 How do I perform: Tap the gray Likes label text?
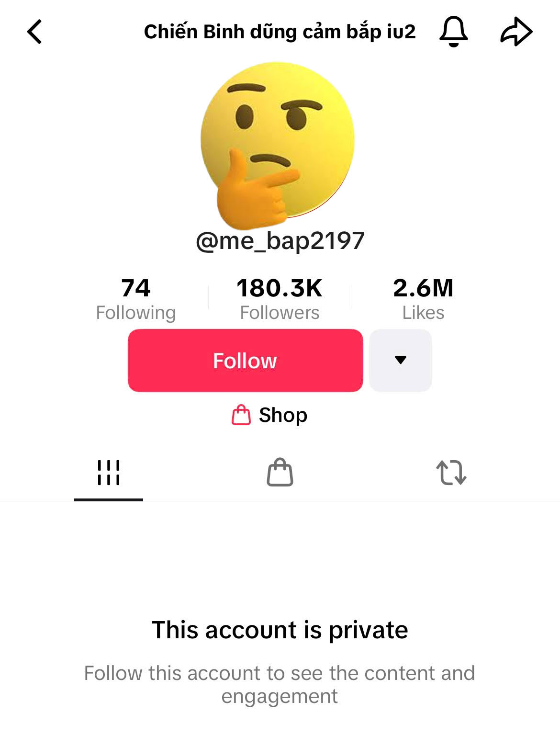[423, 313]
